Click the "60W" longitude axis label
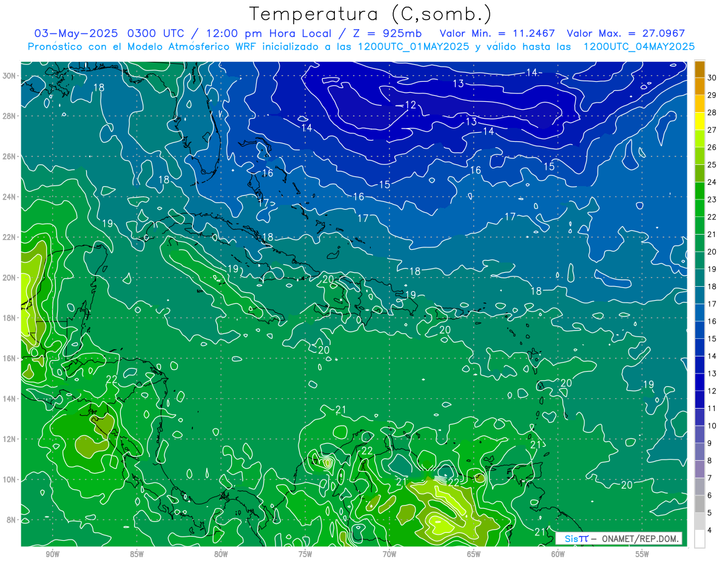The image size is (728, 562). 558,555
